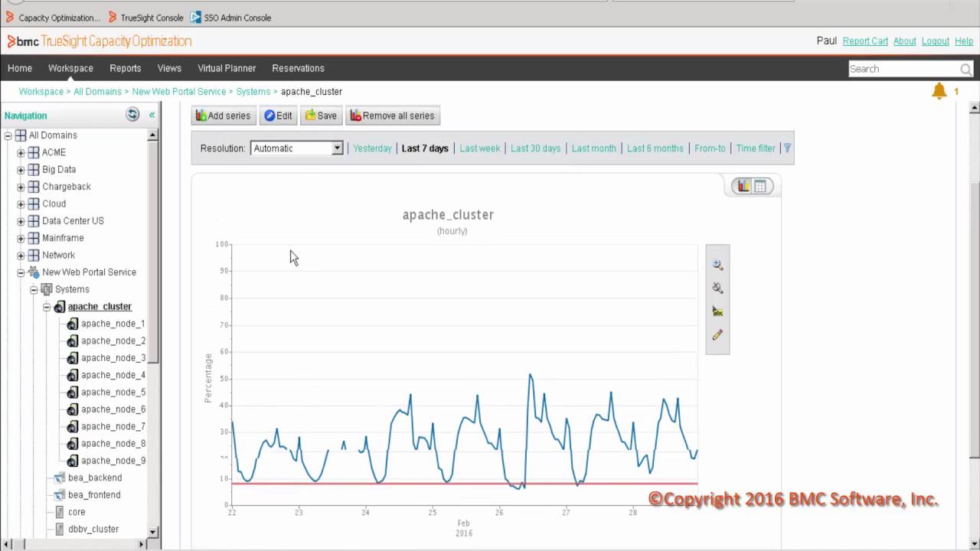The width and height of the screenshot is (980, 551).
Task: Open the chart legend labels tool
Action: (x=717, y=311)
